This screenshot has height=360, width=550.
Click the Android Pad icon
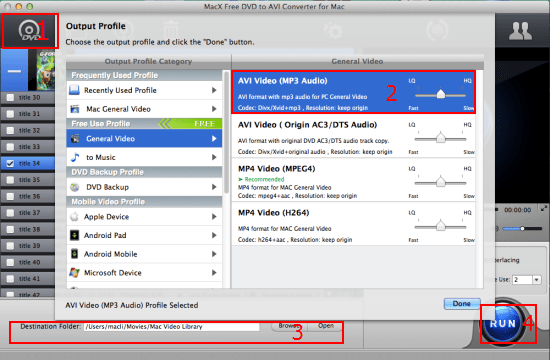click(74, 235)
